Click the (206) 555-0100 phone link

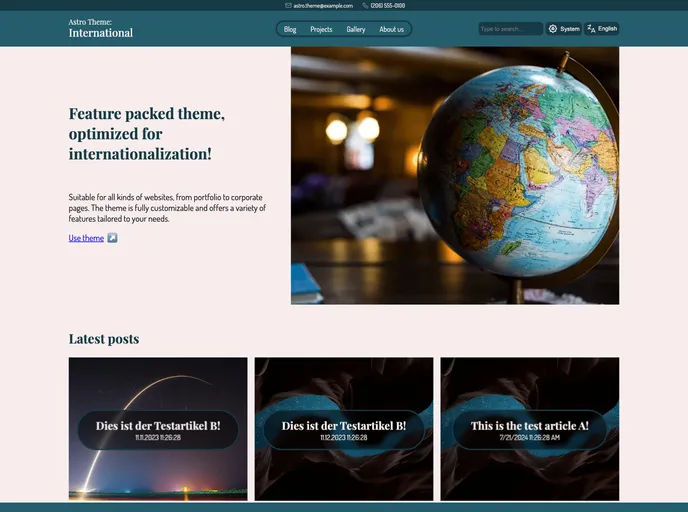(388, 6)
